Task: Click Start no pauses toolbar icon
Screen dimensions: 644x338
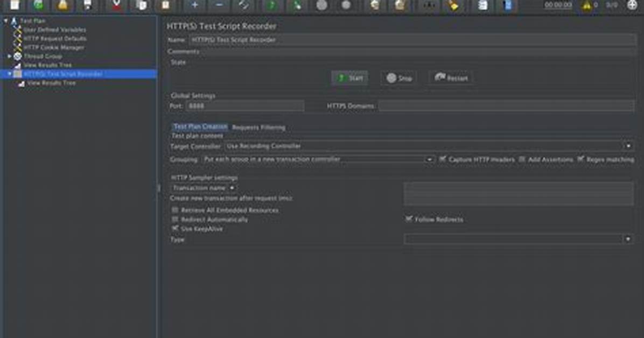Action: pos(297,5)
